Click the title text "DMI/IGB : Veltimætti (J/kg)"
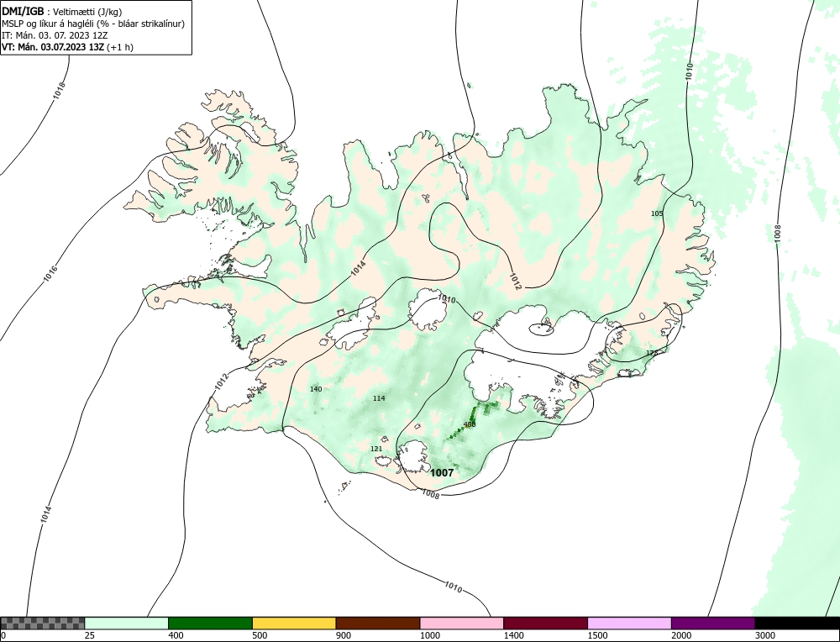This screenshot has height=642, width=840. 61,13
